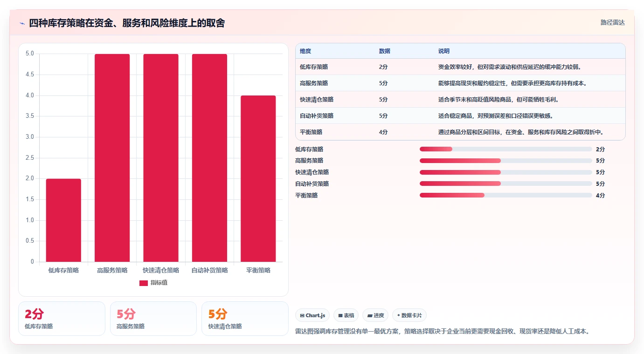Viewport: 644px width, 354px height.
Task: Click the 快速清仓策略 bar in chart
Action: pyautogui.click(x=161, y=158)
